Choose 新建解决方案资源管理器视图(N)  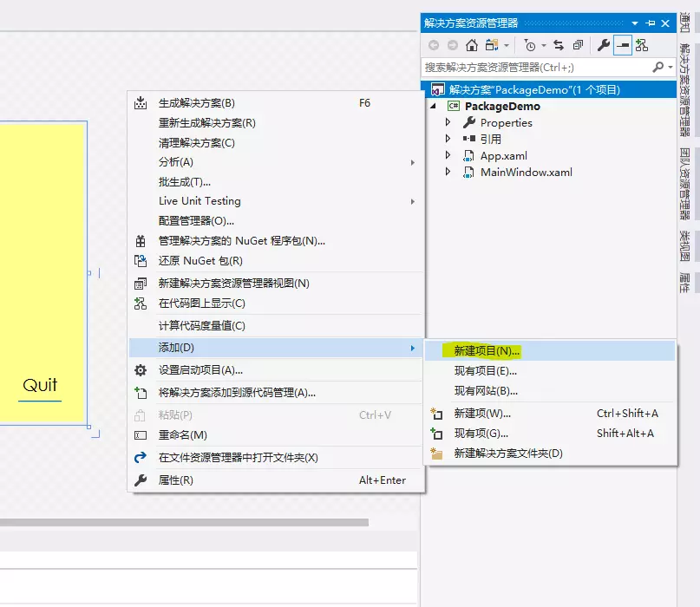pyautogui.click(x=276, y=284)
